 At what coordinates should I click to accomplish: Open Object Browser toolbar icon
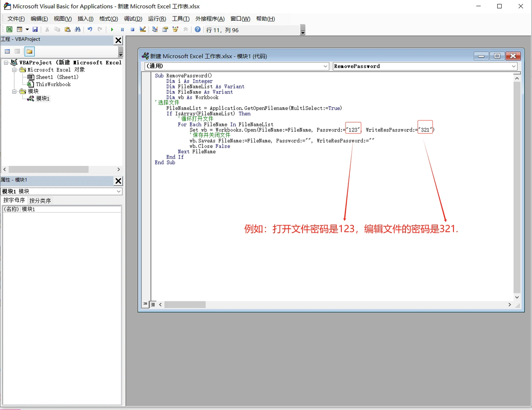(x=175, y=29)
